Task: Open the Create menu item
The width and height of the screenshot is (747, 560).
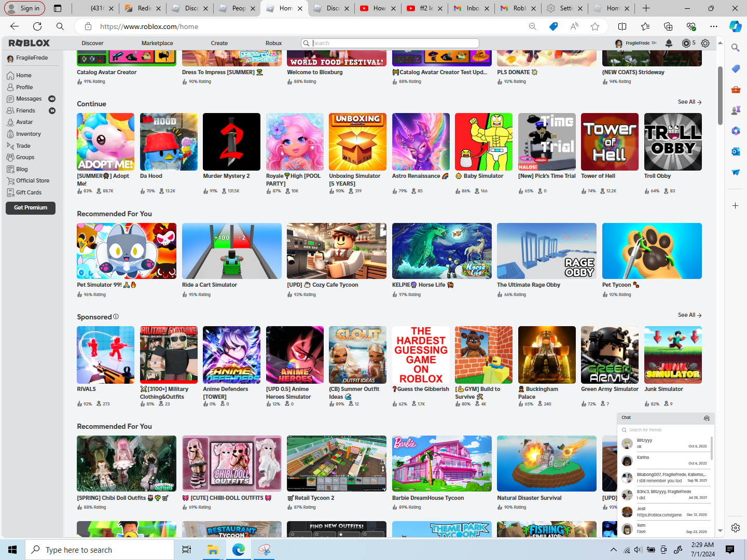Action: [x=219, y=43]
